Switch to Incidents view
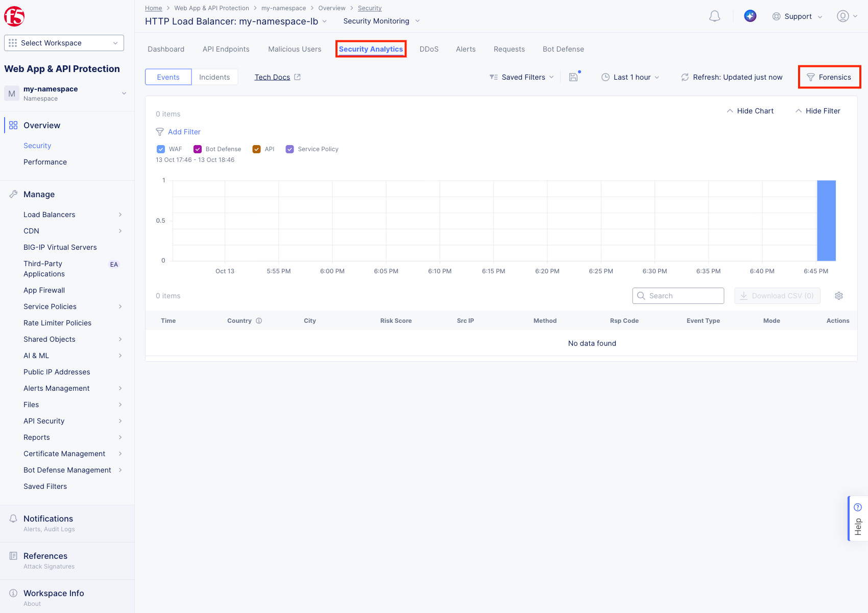This screenshot has height=613, width=868. click(214, 77)
